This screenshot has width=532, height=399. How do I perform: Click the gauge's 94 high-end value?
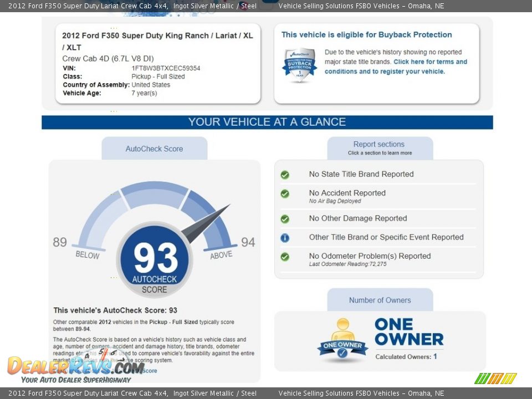tap(248, 242)
